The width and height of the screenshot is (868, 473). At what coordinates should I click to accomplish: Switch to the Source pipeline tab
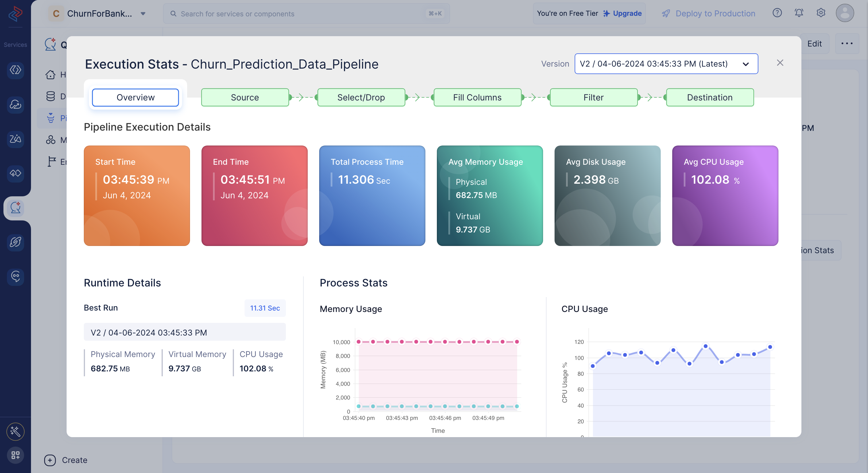point(244,97)
